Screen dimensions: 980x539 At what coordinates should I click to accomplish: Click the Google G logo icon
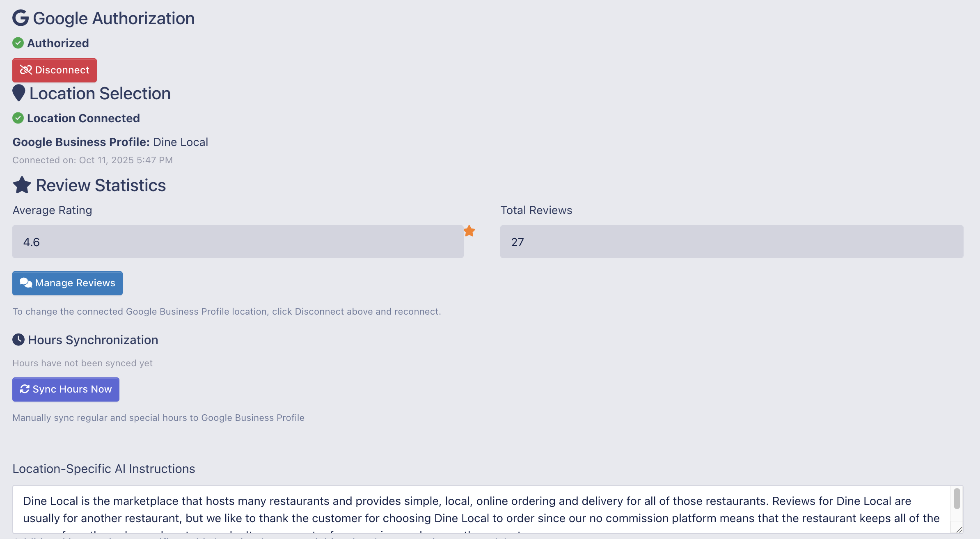(21, 18)
